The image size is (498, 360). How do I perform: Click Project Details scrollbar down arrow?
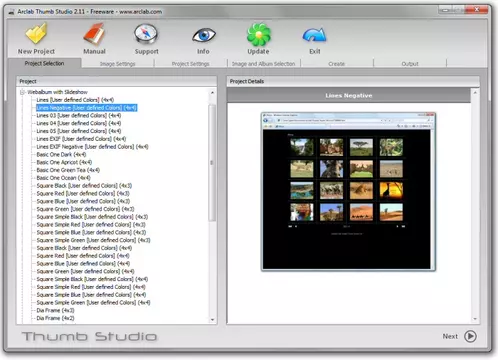475,319
